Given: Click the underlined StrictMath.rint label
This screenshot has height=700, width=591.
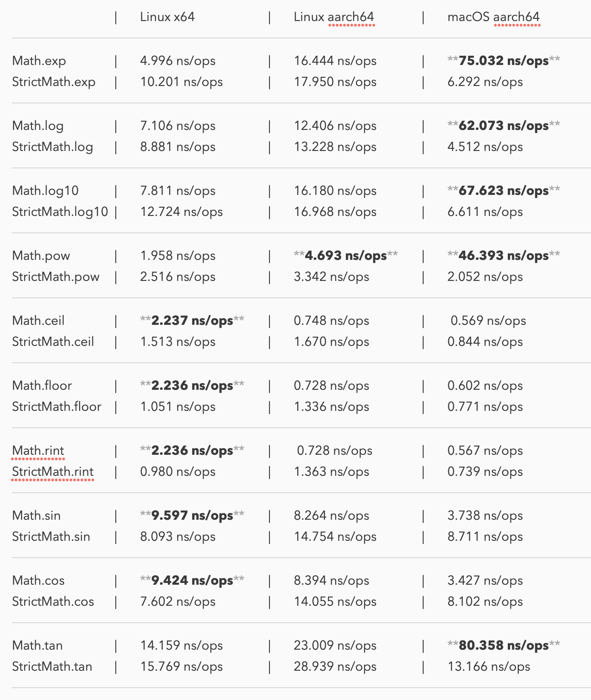Looking at the screenshot, I should (x=53, y=472).
